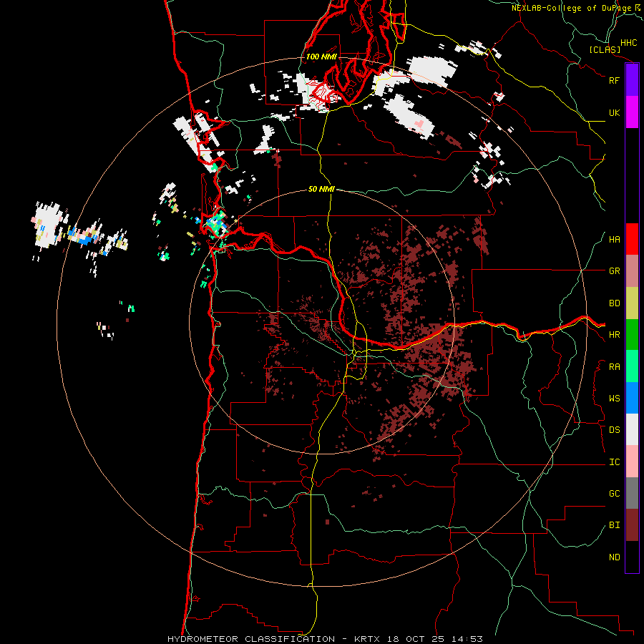
Task: Select the GR legend color block
Action: pos(632,271)
